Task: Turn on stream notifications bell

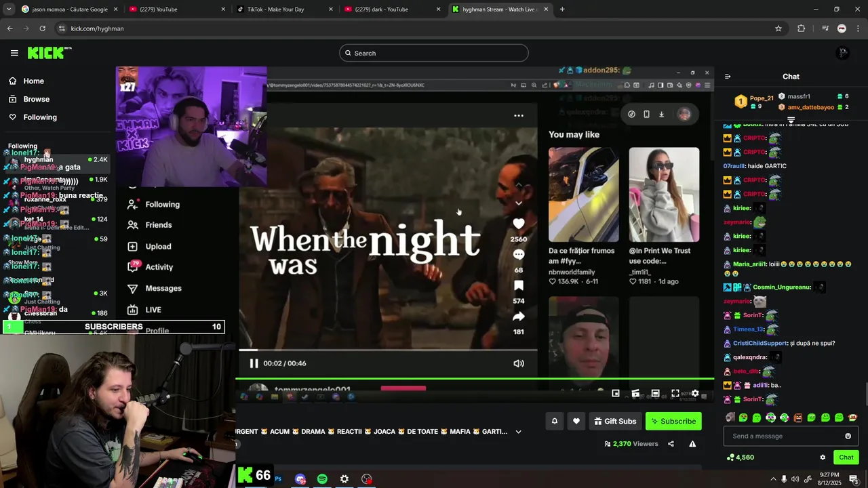Action: tap(554, 421)
